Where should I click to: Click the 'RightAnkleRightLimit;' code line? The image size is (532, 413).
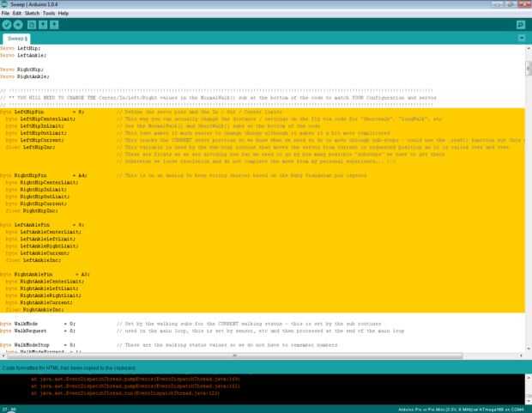[44, 296]
